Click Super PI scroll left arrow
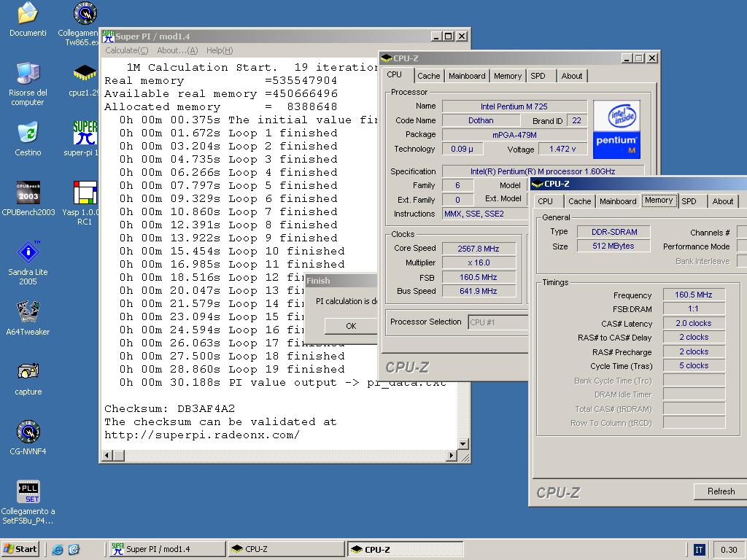The width and height of the screenshot is (747, 560). pos(107,456)
